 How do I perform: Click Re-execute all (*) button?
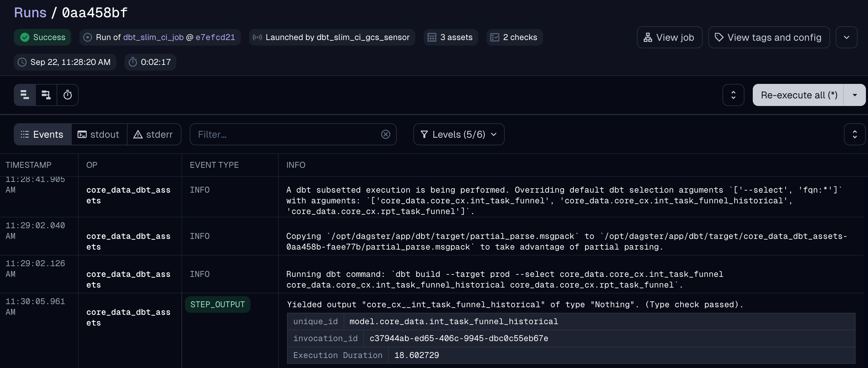pyautogui.click(x=799, y=95)
